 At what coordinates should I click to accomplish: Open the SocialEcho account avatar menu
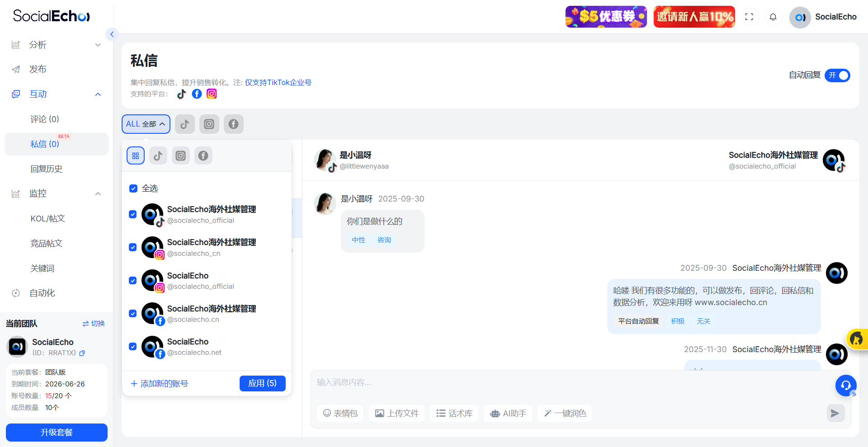(800, 17)
